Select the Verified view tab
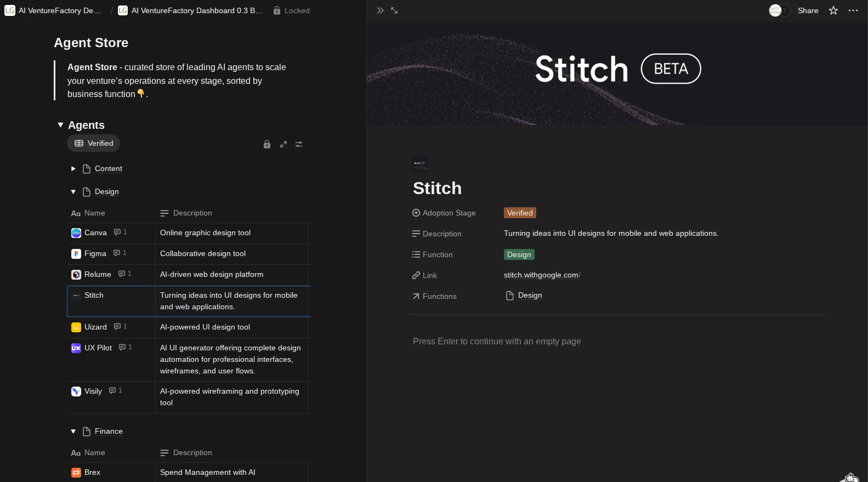Viewport: 868px width, 482px height. point(94,143)
